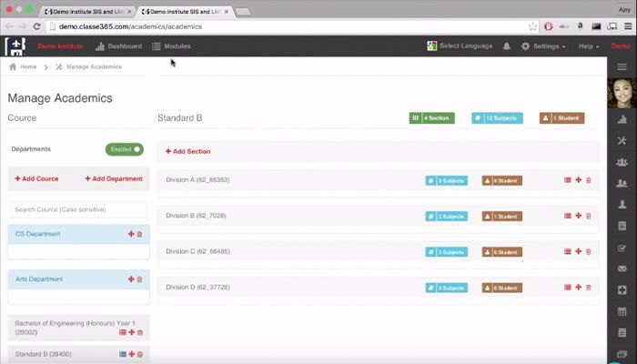Viewport: 637px width, 364px height.
Task: Open the calendar grid icon in right sidebar
Action: [x=622, y=311]
